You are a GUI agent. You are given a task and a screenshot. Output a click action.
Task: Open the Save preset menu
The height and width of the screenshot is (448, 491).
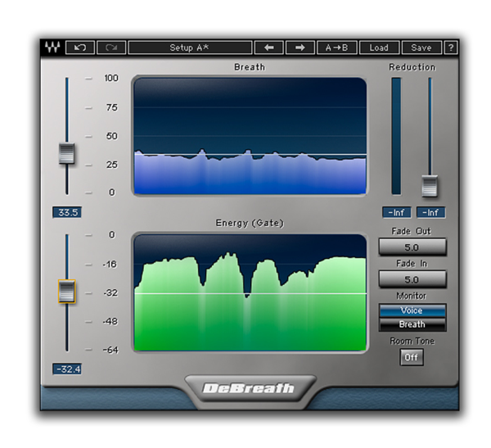click(421, 48)
